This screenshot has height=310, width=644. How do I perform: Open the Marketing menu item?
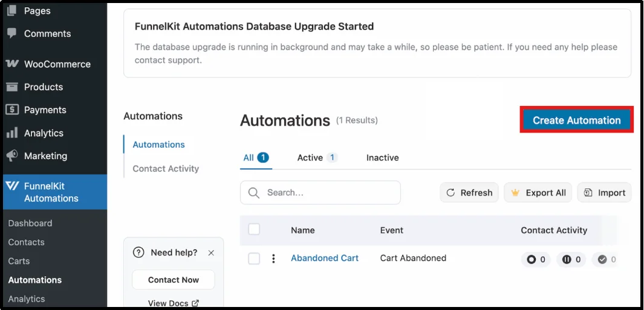point(45,156)
